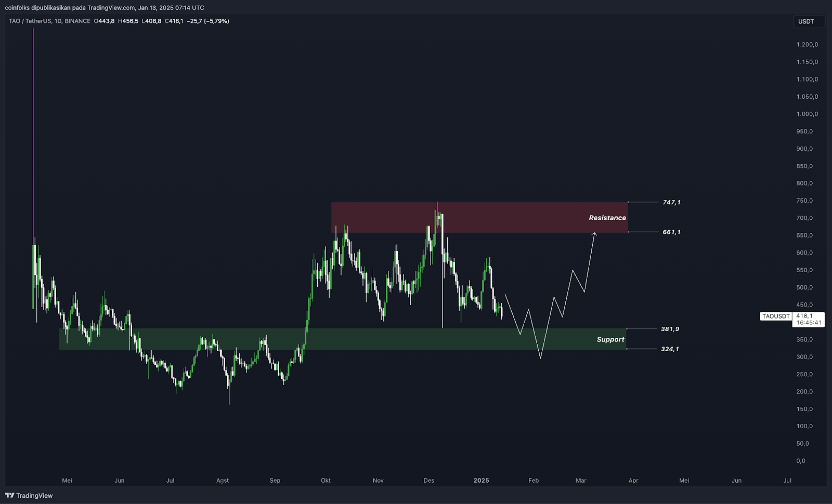832x504 pixels.
Task: Click the 661,1 resistance price label
Action: click(x=671, y=232)
